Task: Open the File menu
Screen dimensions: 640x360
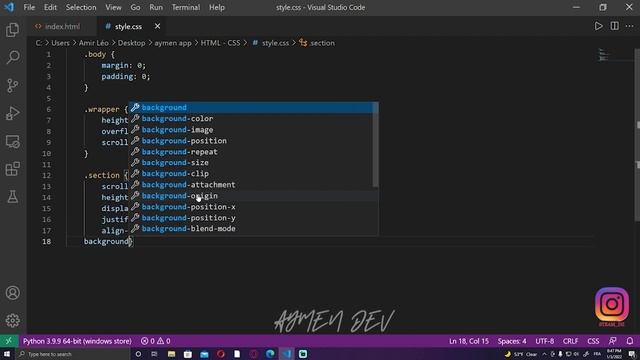Action: (29, 7)
